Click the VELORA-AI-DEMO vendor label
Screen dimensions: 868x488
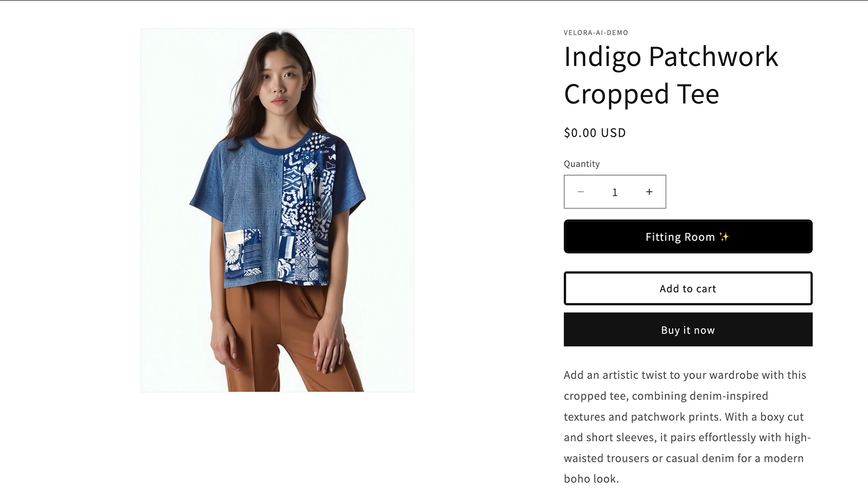coord(596,33)
